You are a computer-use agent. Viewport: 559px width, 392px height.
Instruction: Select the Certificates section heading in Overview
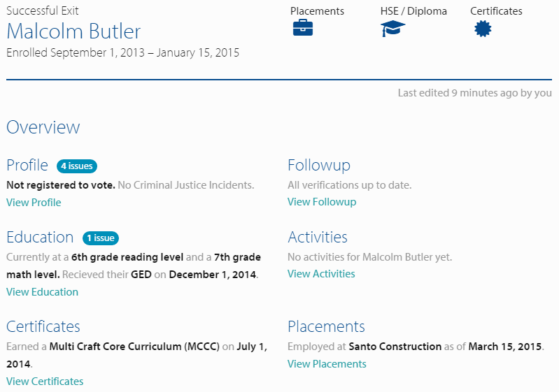click(x=43, y=327)
